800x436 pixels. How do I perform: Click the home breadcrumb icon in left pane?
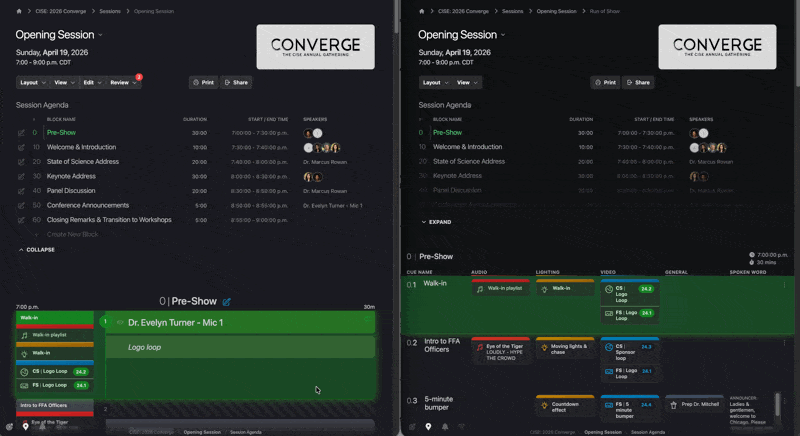tap(19, 11)
